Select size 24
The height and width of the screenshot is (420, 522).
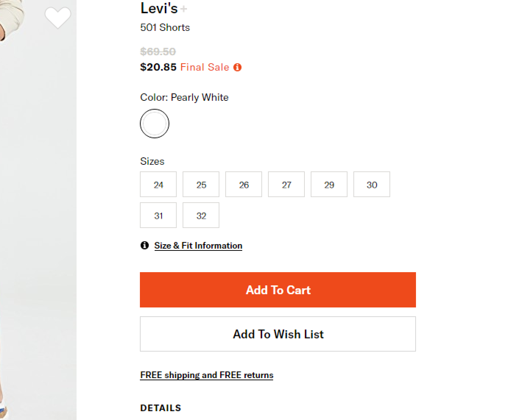[x=158, y=185]
